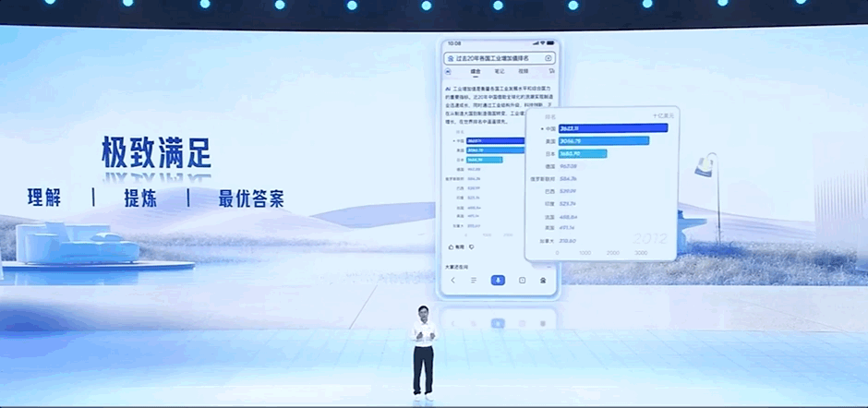
Task: Click 俄罗斯联邦 row label in enlarged chart card
Action: (543, 179)
